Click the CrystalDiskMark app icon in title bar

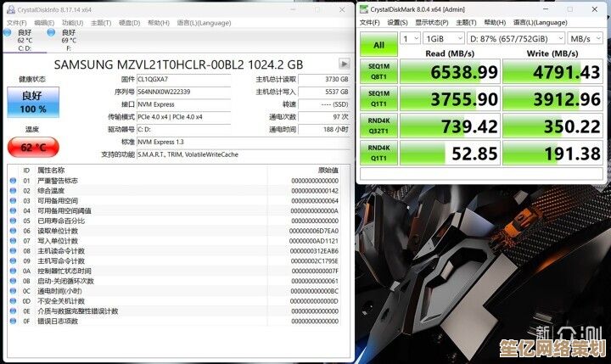point(363,9)
